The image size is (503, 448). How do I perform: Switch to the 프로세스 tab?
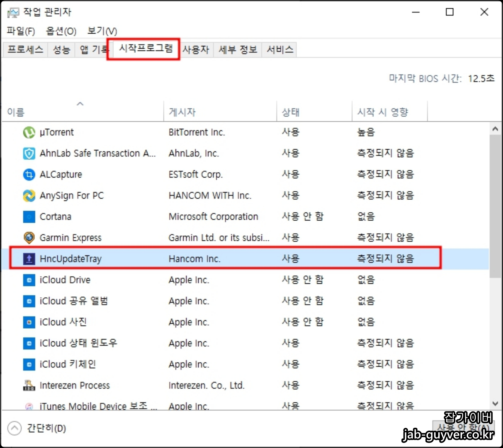coord(25,50)
